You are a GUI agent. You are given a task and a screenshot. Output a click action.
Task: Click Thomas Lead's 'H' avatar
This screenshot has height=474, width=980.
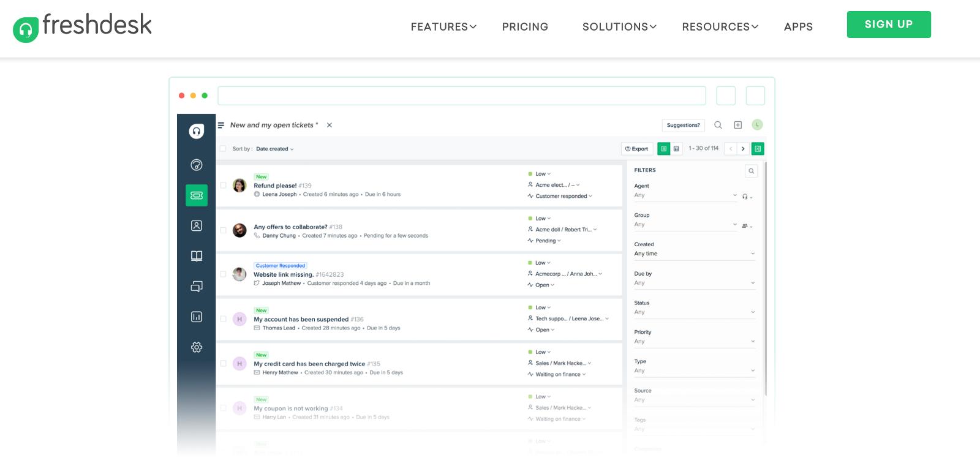click(x=239, y=319)
